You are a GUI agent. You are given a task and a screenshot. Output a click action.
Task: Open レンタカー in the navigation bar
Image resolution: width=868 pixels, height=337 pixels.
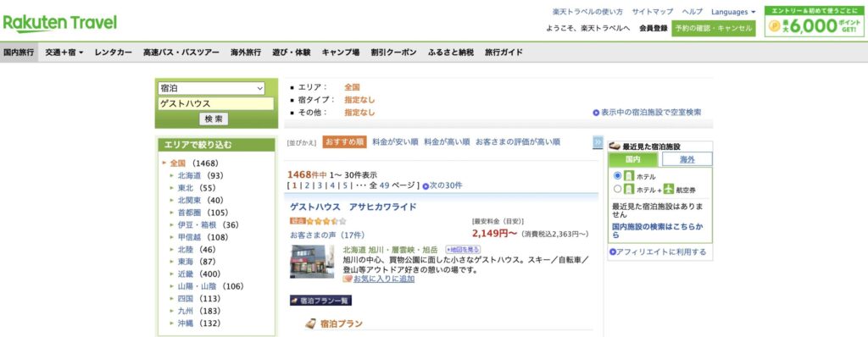pos(114,52)
